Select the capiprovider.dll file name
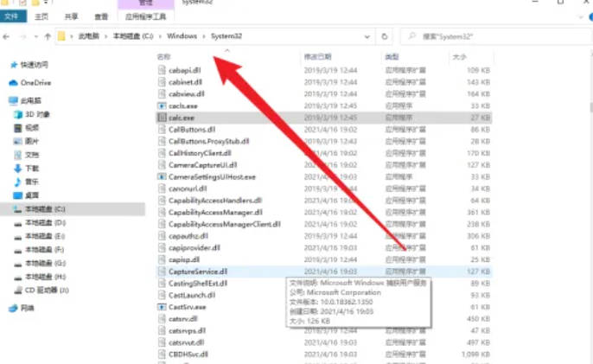Screen dimensions: 593x364 coord(194,248)
